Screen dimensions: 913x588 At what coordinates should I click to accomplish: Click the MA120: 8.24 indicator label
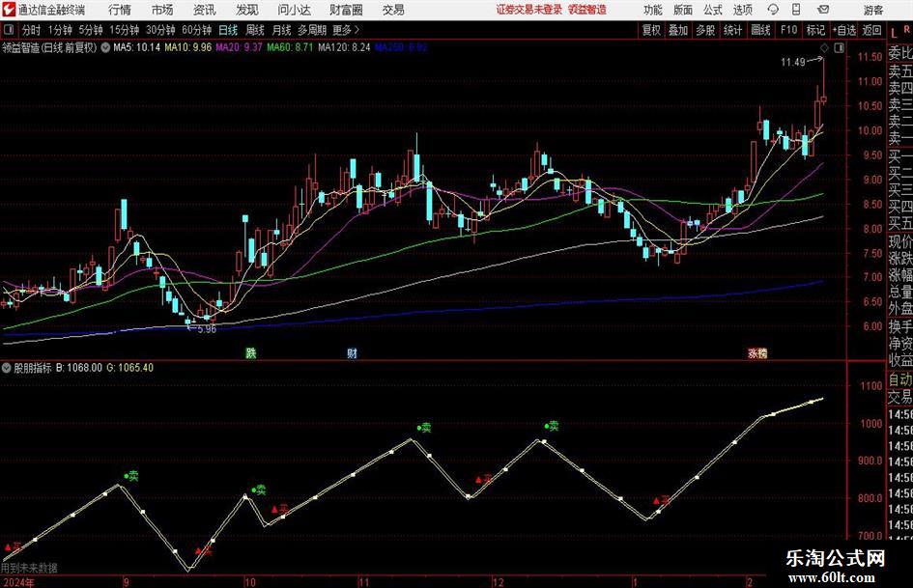(x=344, y=47)
